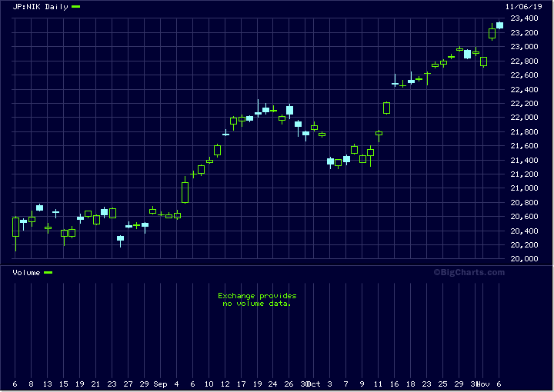The width and height of the screenshot is (554, 392).
Task: Click the 23,400 price axis label
Action: [524, 18]
